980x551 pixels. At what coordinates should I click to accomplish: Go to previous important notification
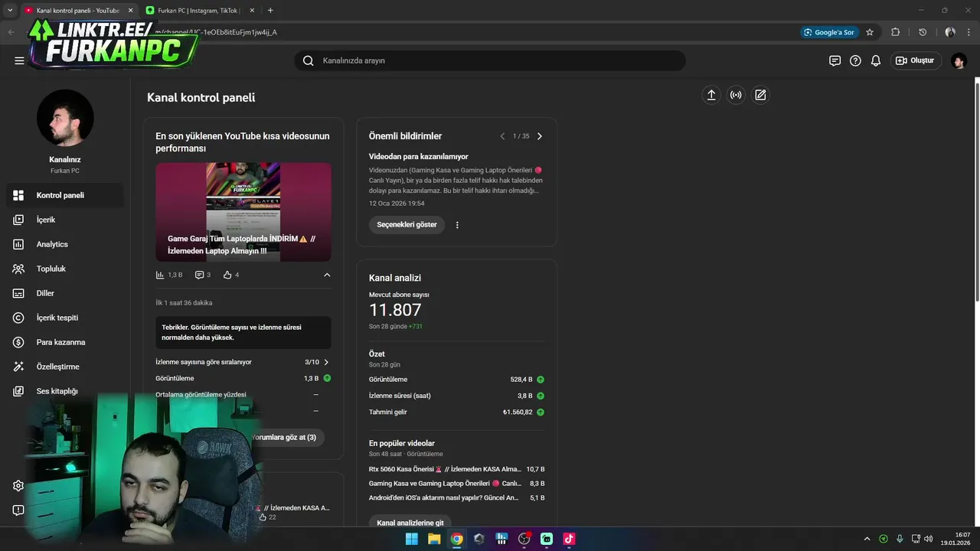tap(502, 136)
